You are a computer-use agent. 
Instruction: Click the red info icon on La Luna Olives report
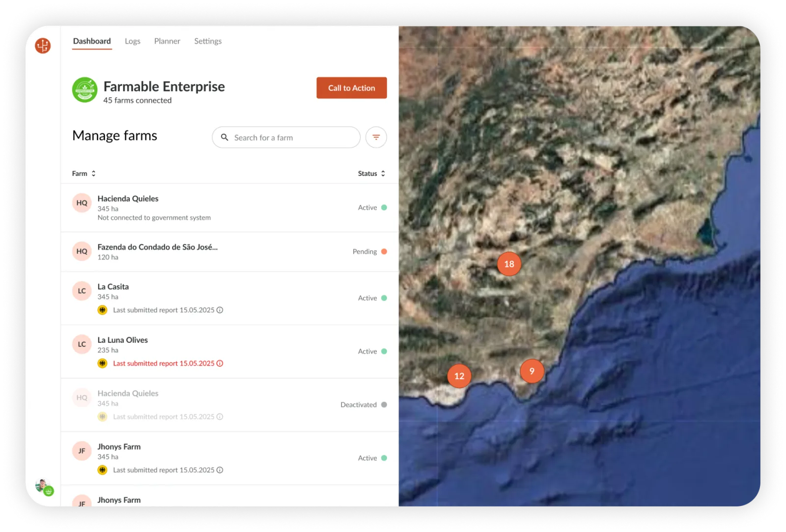[x=220, y=364]
